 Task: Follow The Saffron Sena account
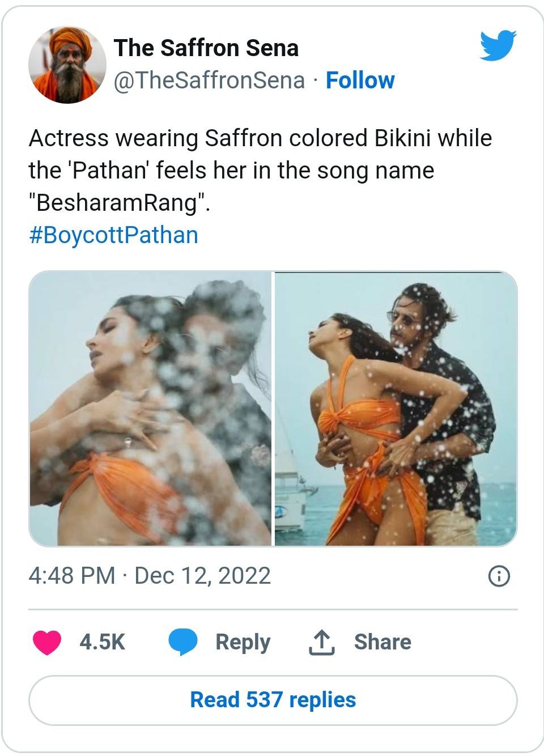(x=360, y=80)
